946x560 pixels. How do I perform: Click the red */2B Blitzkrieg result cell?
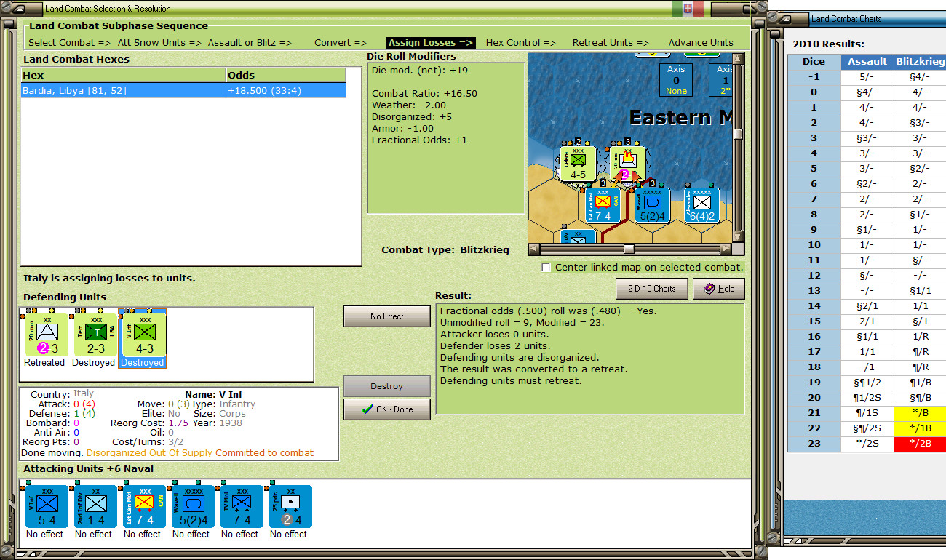(x=920, y=444)
